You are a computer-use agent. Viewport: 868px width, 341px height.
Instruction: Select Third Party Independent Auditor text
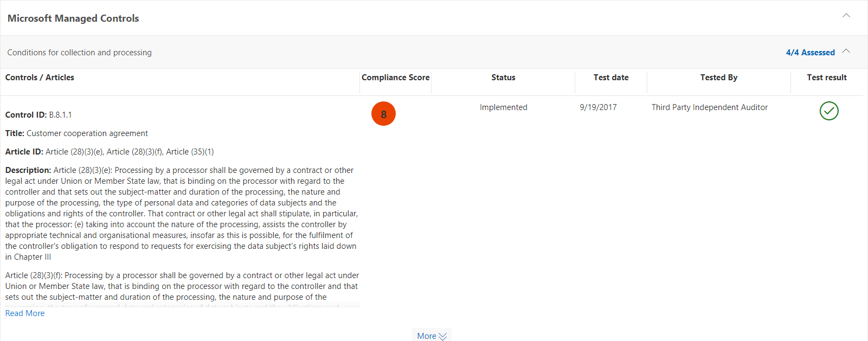(710, 107)
